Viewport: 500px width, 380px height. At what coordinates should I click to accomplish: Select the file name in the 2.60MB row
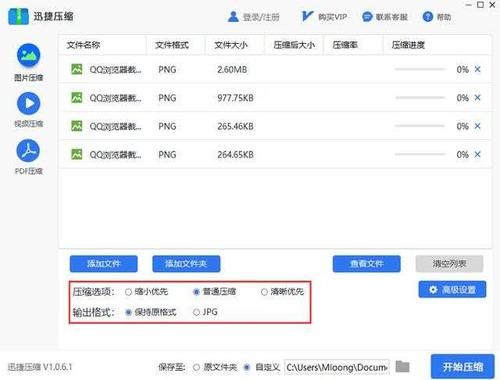(x=115, y=70)
